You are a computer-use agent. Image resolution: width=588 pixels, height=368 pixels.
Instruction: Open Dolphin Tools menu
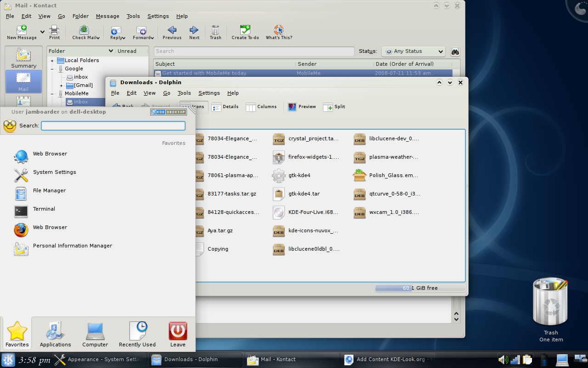(184, 93)
